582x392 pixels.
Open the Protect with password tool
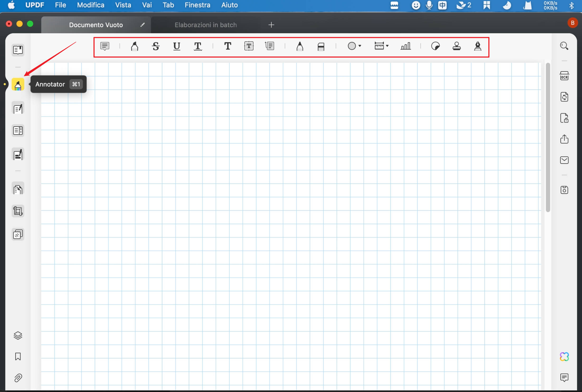(x=564, y=118)
